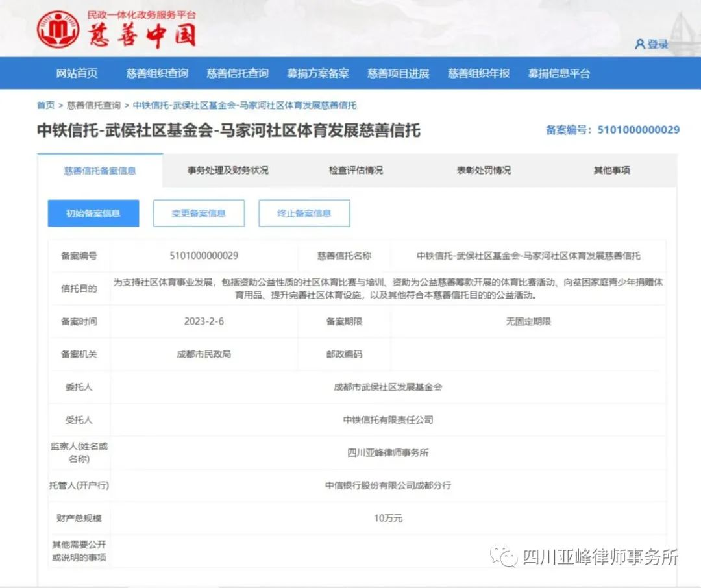Open 募捐信息平台 in the navigation bar
The image size is (701, 588).
tap(560, 73)
